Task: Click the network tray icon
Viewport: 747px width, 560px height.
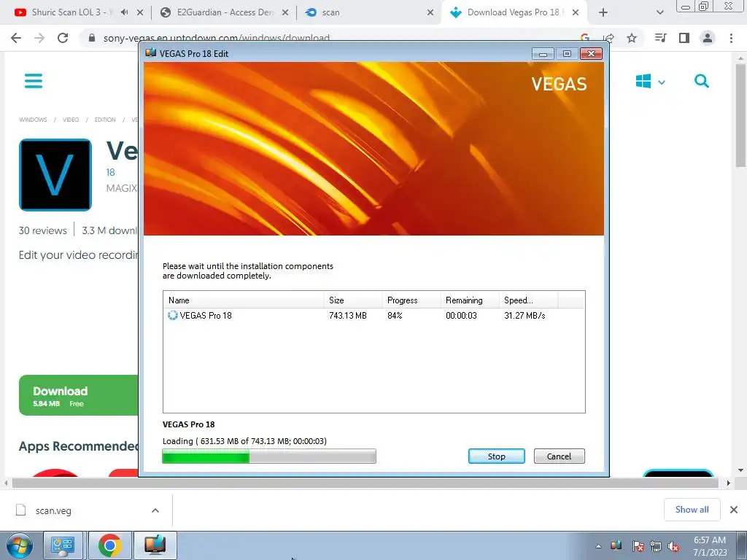Action: [x=656, y=546]
